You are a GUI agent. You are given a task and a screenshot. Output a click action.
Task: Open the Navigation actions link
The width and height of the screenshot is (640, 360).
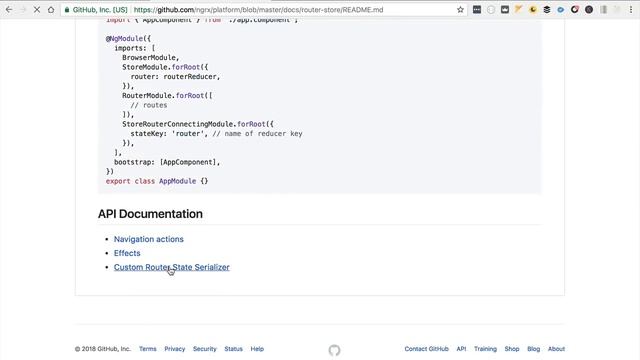pos(149,239)
